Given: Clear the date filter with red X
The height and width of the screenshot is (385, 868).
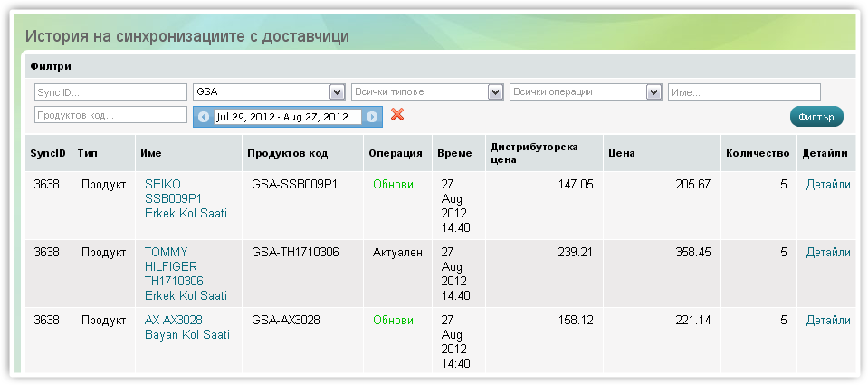Looking at the screenshot, I should click(x=396, y=115).
